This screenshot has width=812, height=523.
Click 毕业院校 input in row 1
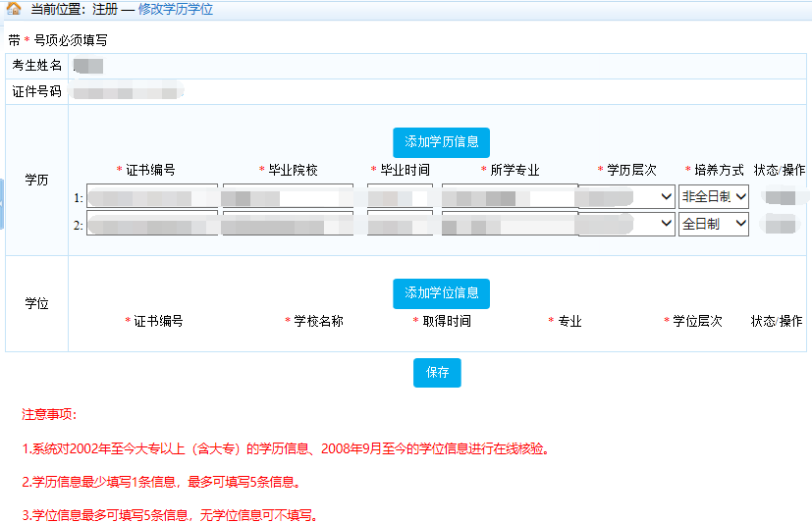[287, 196]
